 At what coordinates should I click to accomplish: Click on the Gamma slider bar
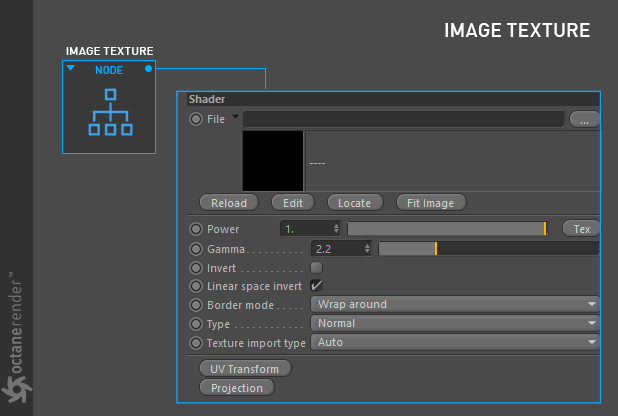click(489, 249)
